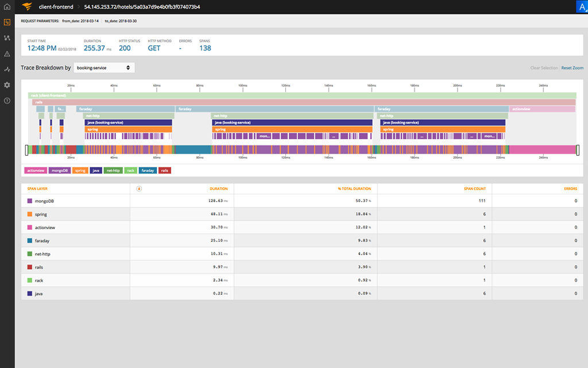The image size is (588, 368).
Task: Toggle the rails layer legend pill
Action: point(165,170)
